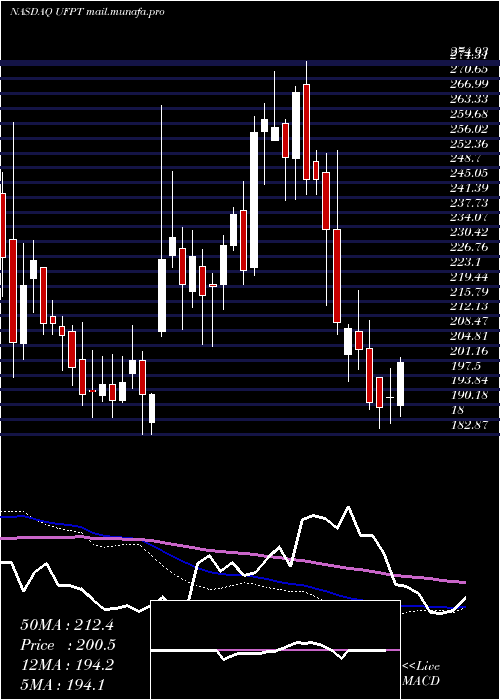Select the 5MA : 194.1 readout
The image size is (500, 700).
(62, 684)
